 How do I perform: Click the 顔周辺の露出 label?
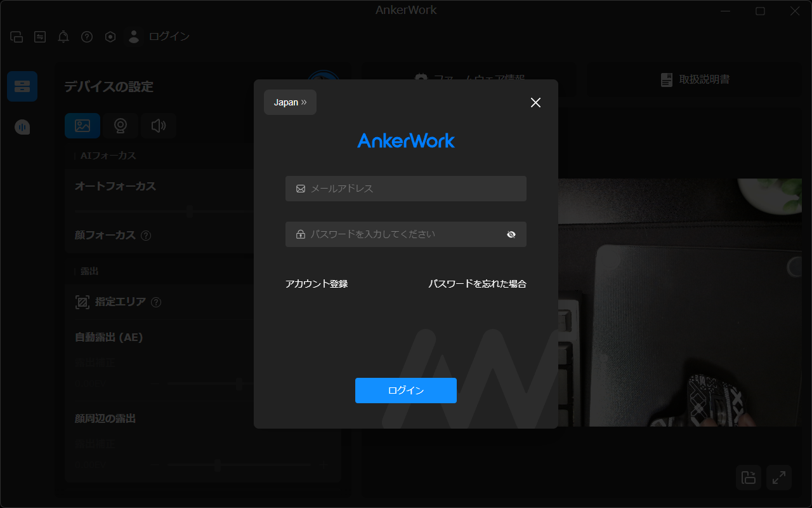pyautogui.click(x=105, y=418)
